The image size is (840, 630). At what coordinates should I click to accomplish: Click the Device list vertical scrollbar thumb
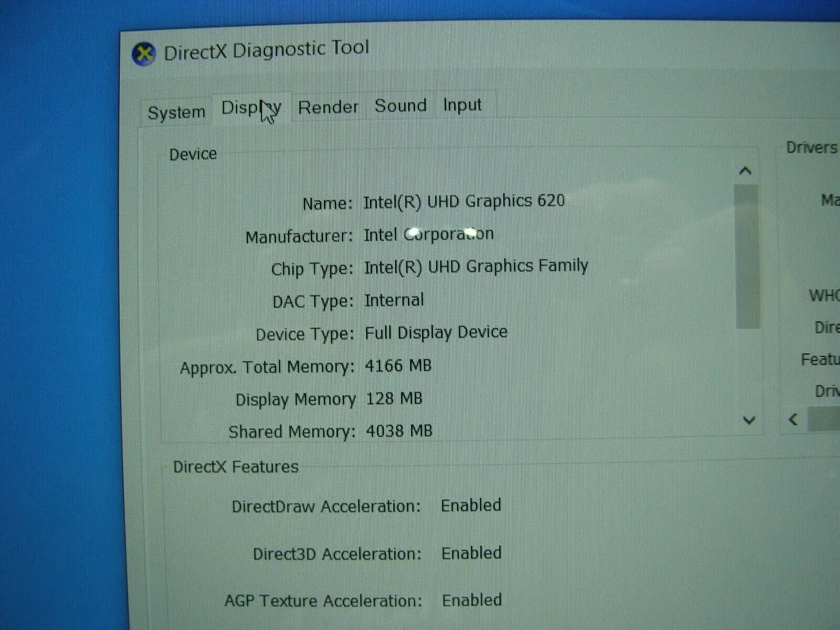coord(748,256)
